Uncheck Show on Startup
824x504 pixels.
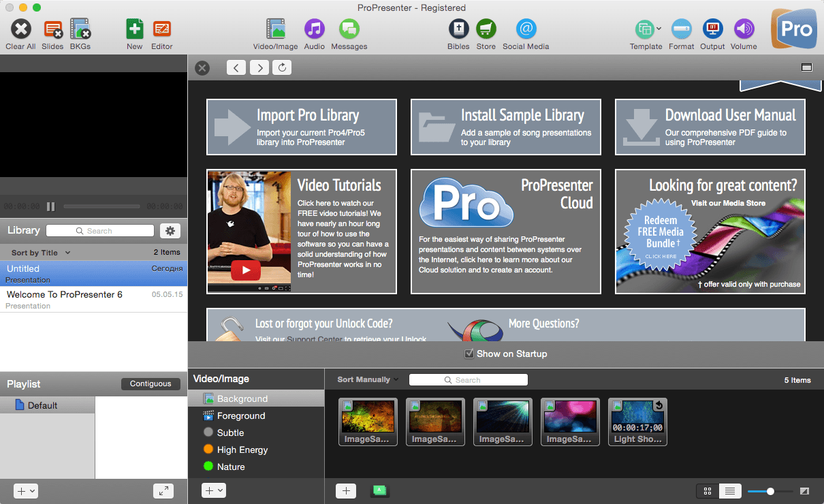click(469, 353)
